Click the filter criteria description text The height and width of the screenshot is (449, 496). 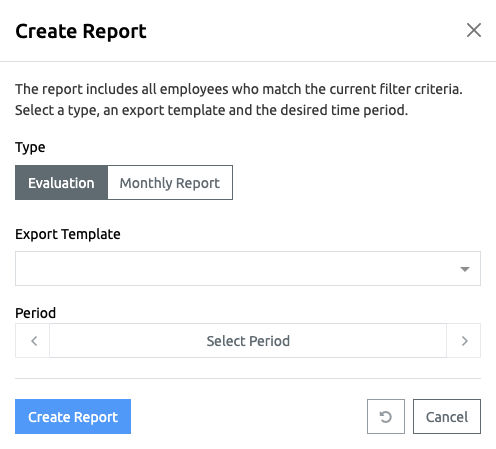click(239, 99)
